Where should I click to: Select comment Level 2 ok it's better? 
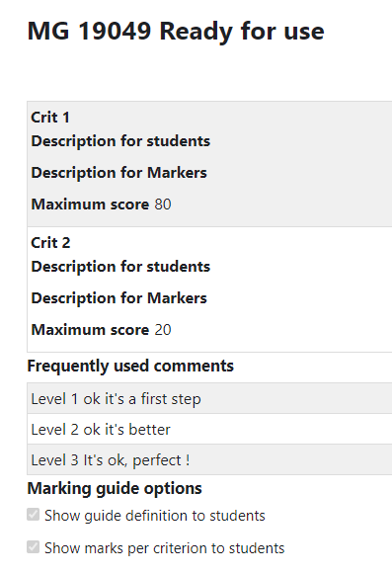pyautogui.click(x=209, y=429)
